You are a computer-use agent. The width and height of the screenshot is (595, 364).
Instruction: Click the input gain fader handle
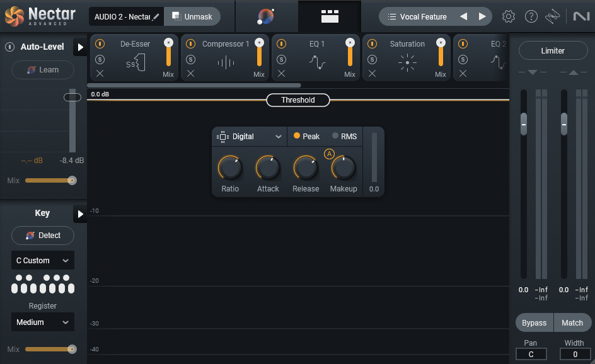(524, 124)
